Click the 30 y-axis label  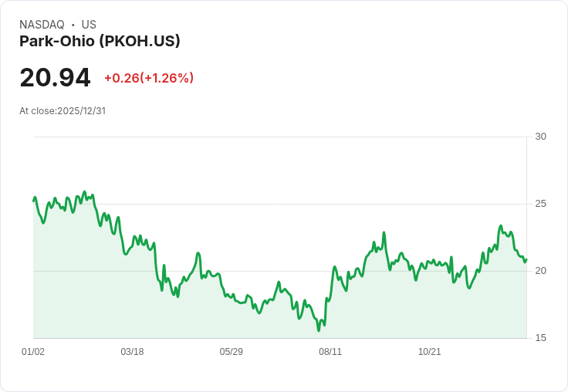click(x=540, y=137)
